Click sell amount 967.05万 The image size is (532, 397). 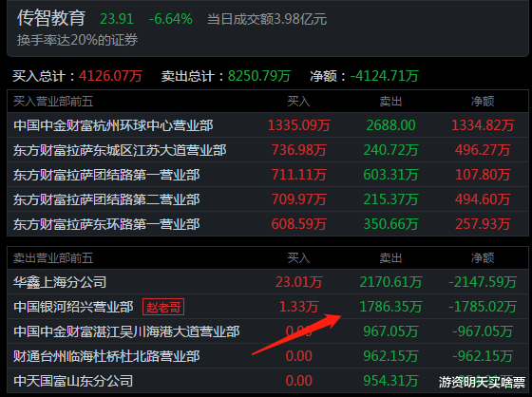point(390,331)
